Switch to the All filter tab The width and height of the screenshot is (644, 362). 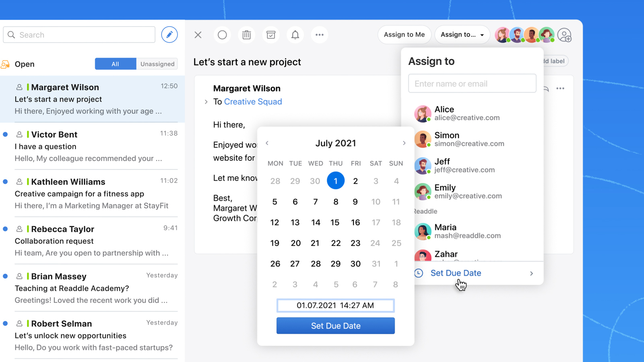click(x=116, y=64)
